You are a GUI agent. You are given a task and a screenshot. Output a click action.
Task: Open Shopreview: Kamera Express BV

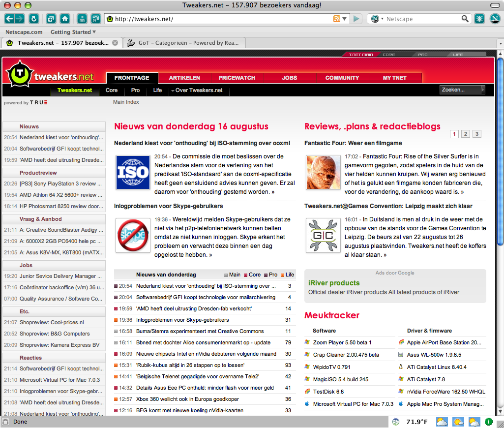click(x=59, y=345)
